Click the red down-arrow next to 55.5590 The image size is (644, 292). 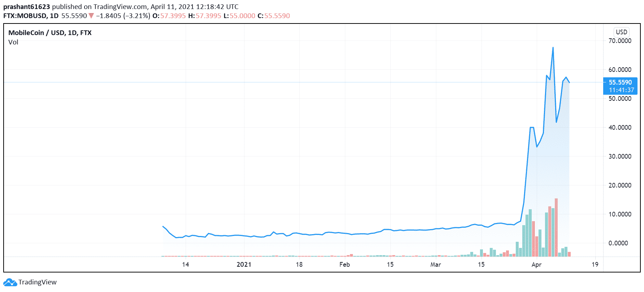click(x=91, y=16)
